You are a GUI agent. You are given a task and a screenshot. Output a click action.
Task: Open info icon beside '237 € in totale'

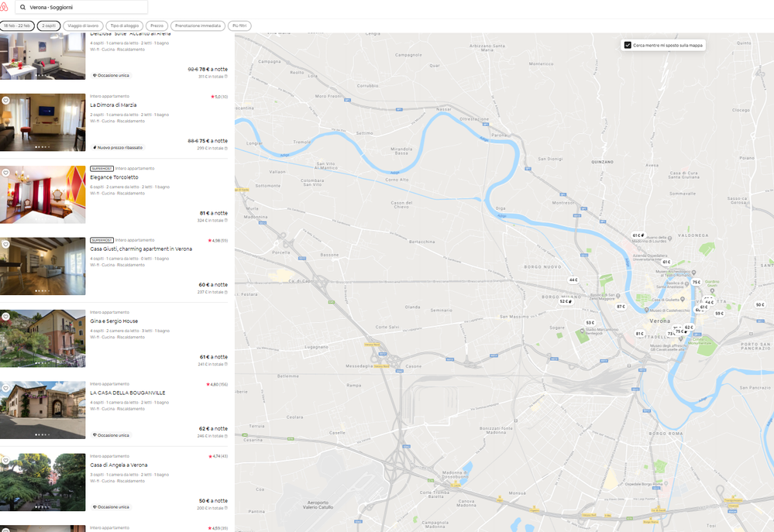point(226,292)
